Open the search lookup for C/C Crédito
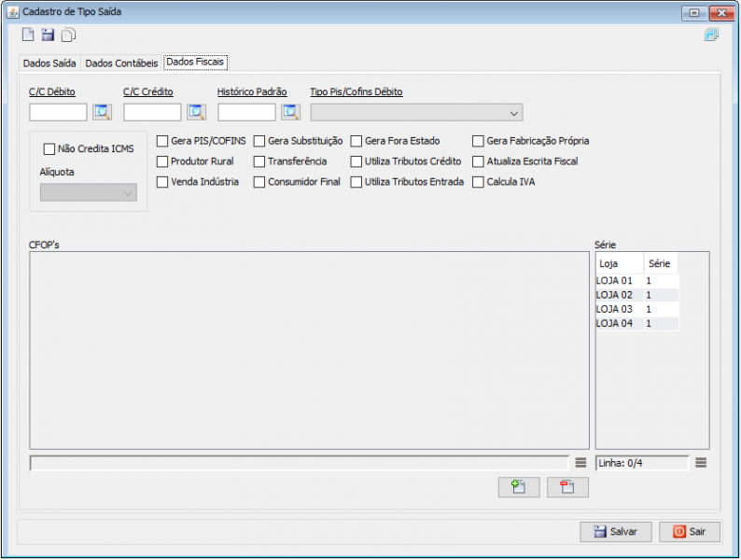 [197, 113]
